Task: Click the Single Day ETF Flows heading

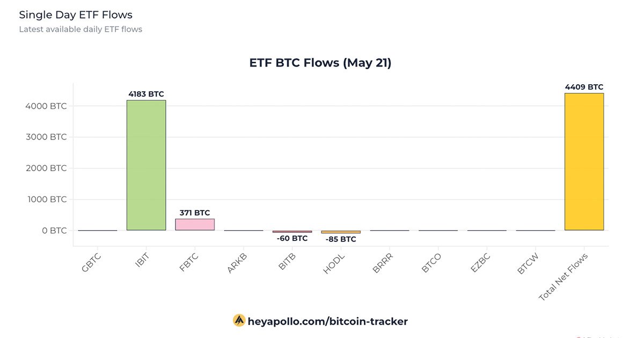Action: tap(76, 15)
